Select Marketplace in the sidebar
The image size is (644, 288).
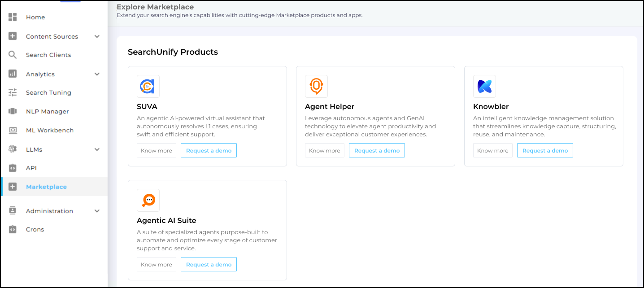point(46,187)
